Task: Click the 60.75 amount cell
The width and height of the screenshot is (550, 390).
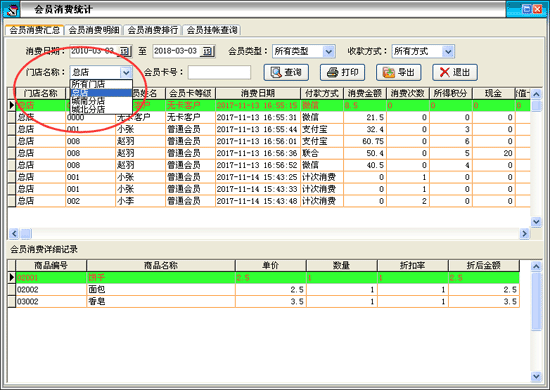Action: point(365,141)
